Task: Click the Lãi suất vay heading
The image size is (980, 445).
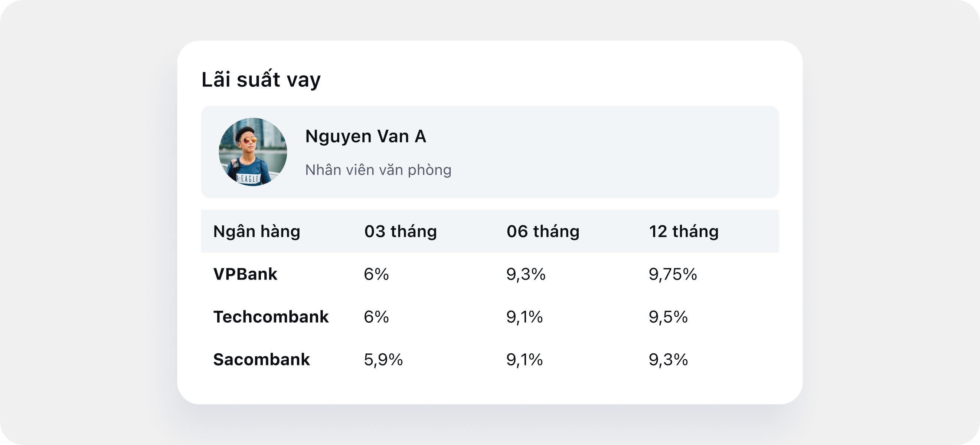Action: (x=261, y=80)
